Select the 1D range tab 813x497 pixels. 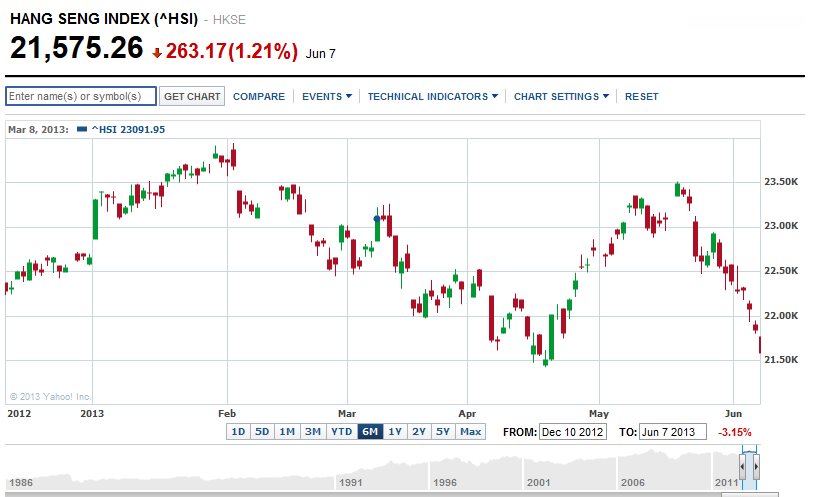pyautogui.click(x=238, y=431)
